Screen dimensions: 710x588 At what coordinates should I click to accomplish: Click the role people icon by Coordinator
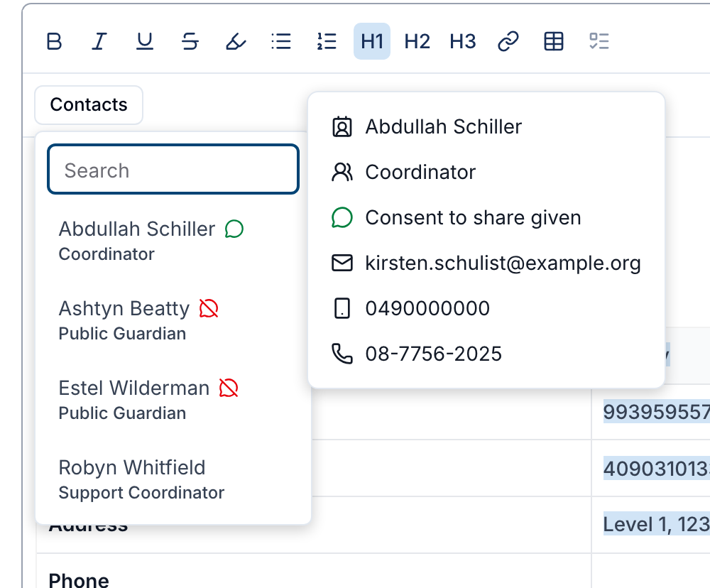point(342,172)
